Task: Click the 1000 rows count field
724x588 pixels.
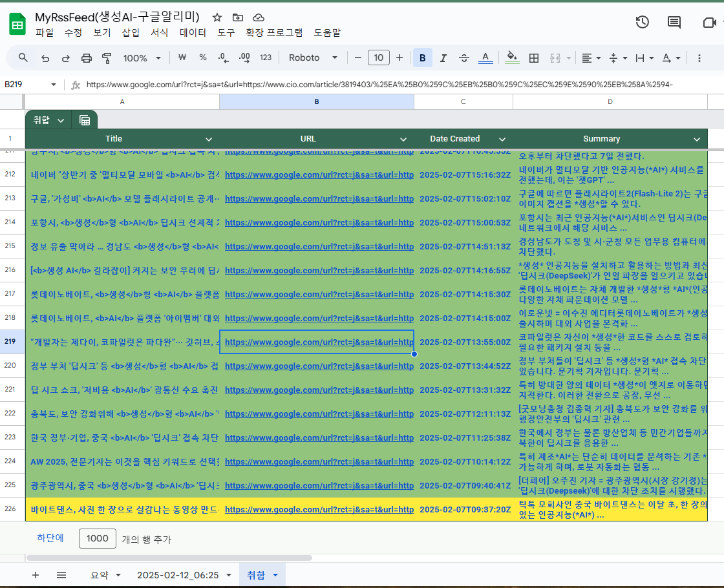Action: click(x=98, y=539)
